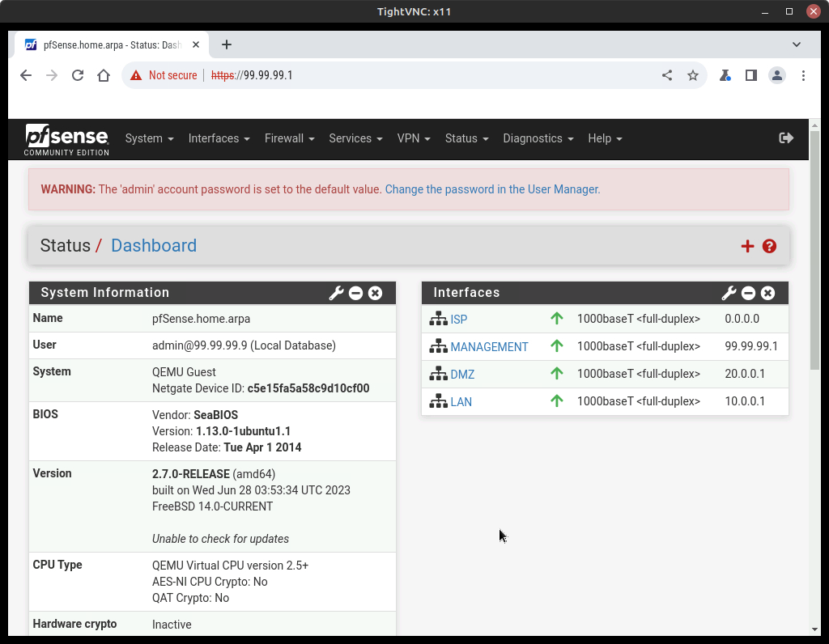Click the ISP green up-arrow status
829x644 pixels.
(557, 318)
